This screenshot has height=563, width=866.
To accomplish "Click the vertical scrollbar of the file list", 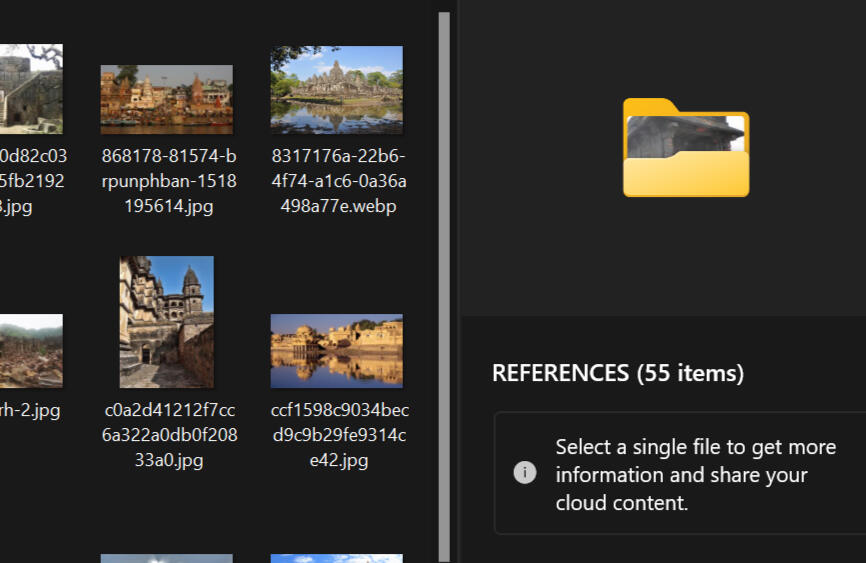I will coord(444,280).
